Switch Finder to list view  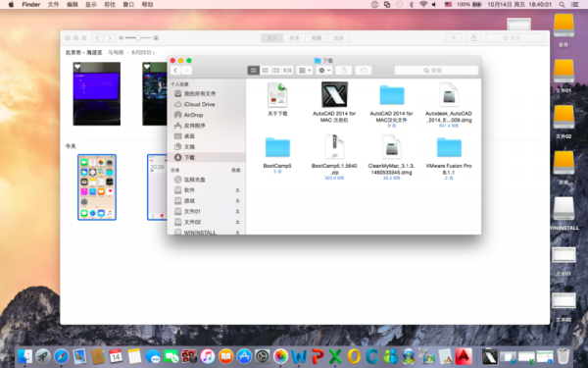265,71
